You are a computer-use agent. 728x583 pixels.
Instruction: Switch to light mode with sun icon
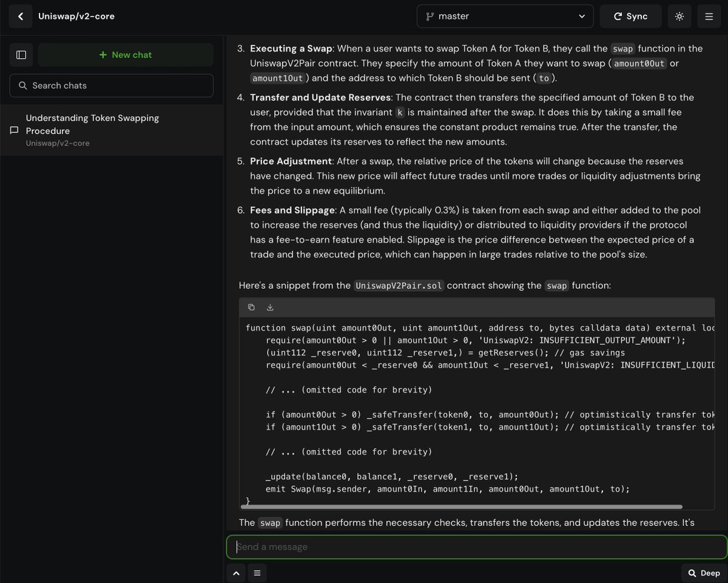point(679,16)
